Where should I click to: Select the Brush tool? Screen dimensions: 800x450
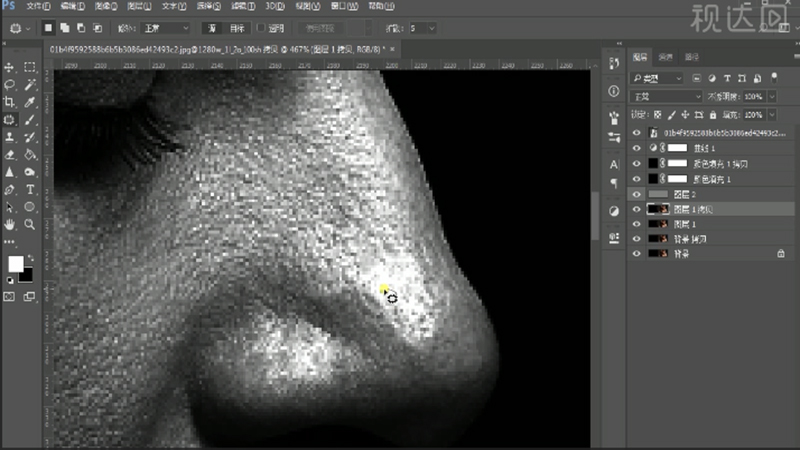pyautogui.click(x=30, y=120)
